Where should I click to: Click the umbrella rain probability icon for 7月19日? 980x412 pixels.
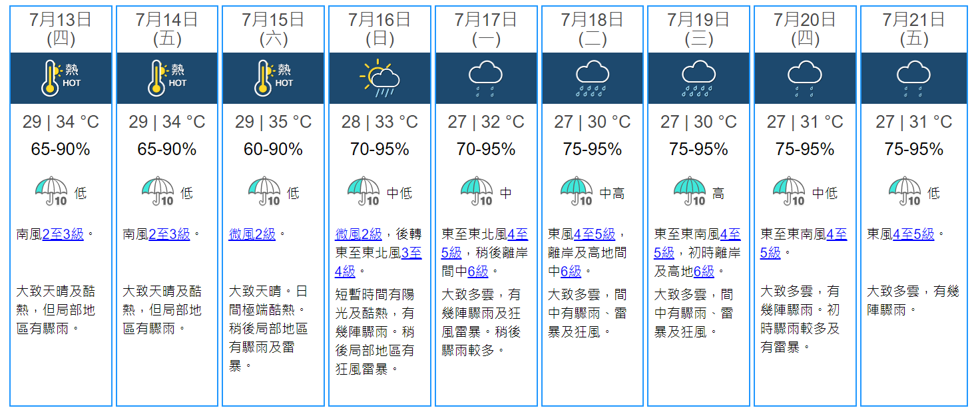[x=690, y=192]
